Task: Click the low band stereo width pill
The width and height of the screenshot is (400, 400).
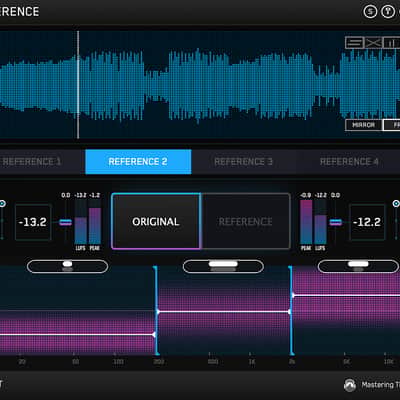Action: point(67,266)
